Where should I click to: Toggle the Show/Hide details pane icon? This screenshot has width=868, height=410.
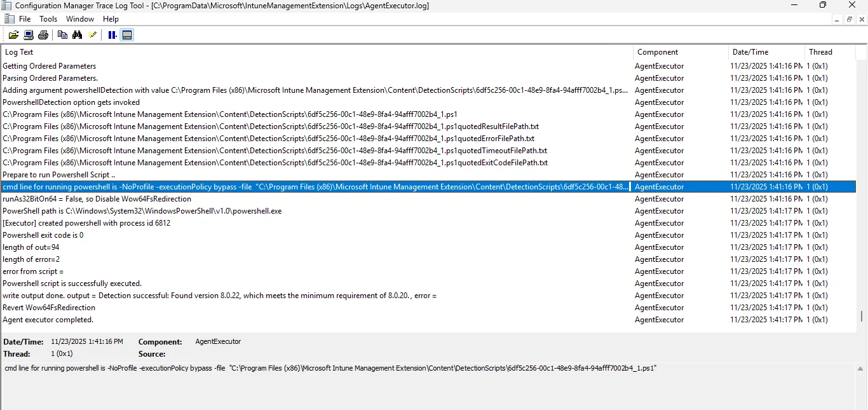coord(127,35)
